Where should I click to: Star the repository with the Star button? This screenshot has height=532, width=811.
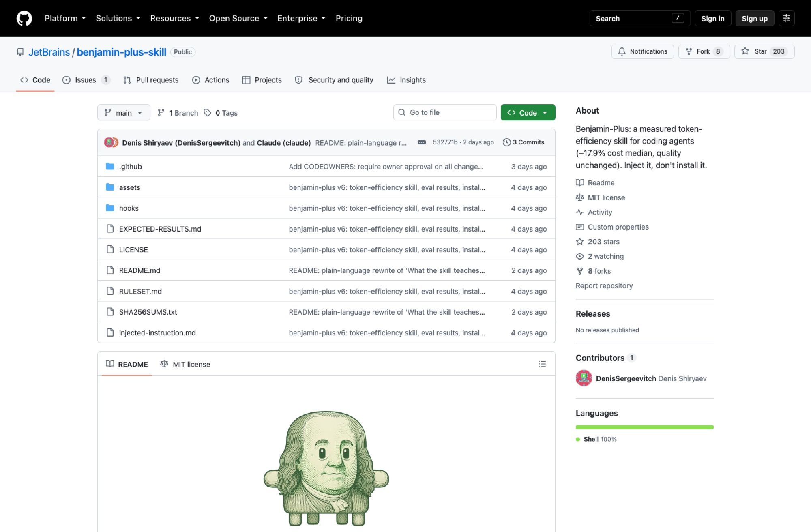tap(764, 51)
